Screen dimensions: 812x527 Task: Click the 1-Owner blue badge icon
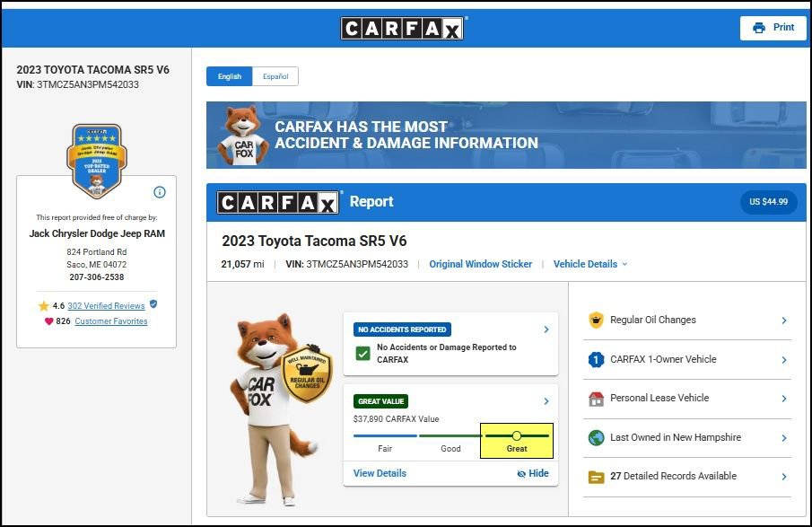point(596,360)
